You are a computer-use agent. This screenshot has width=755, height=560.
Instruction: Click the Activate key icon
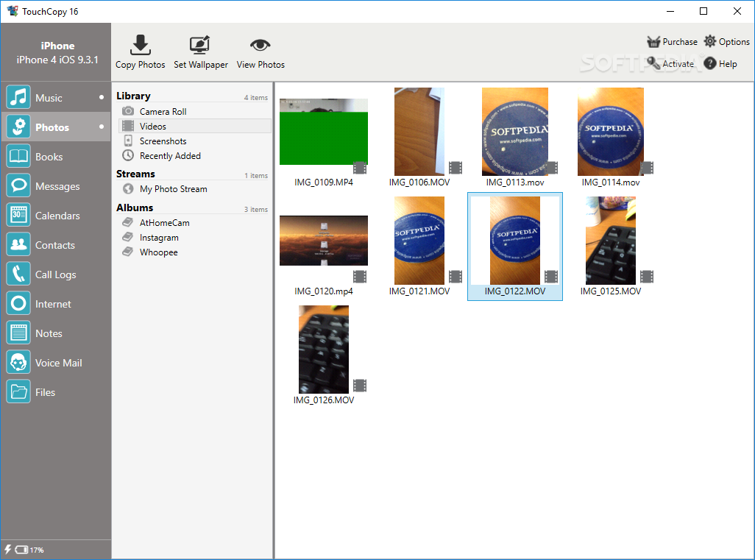coord(653,63)
